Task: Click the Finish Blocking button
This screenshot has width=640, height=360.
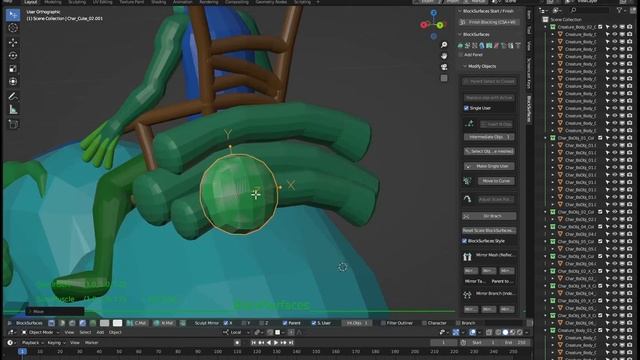Action: [489, 22]
